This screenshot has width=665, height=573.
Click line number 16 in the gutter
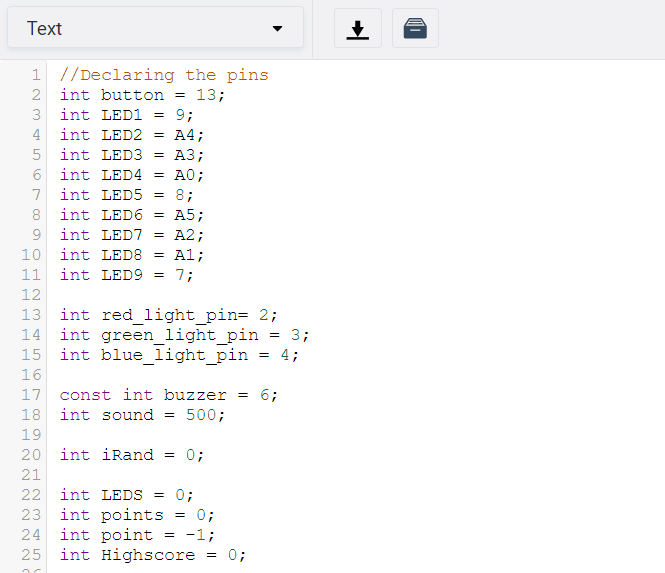31,375
